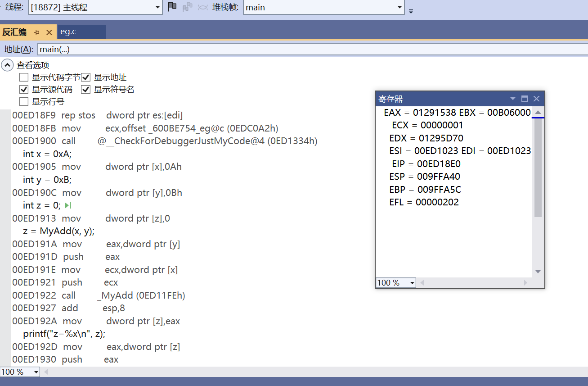The image size is (588, 386).
Task: Click left arrow of disassembly horizontal scrollbar
Action: pyautogui.click(x=45, y=372)
